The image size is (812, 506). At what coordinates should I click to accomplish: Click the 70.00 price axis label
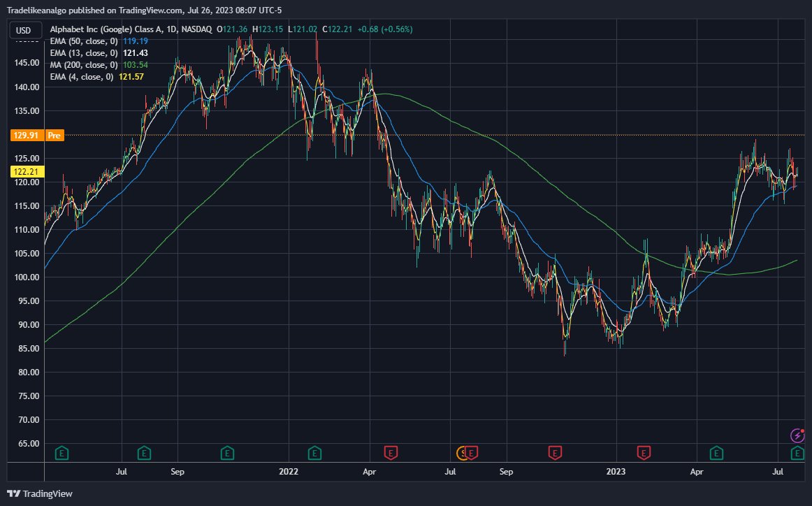(29, 419)
